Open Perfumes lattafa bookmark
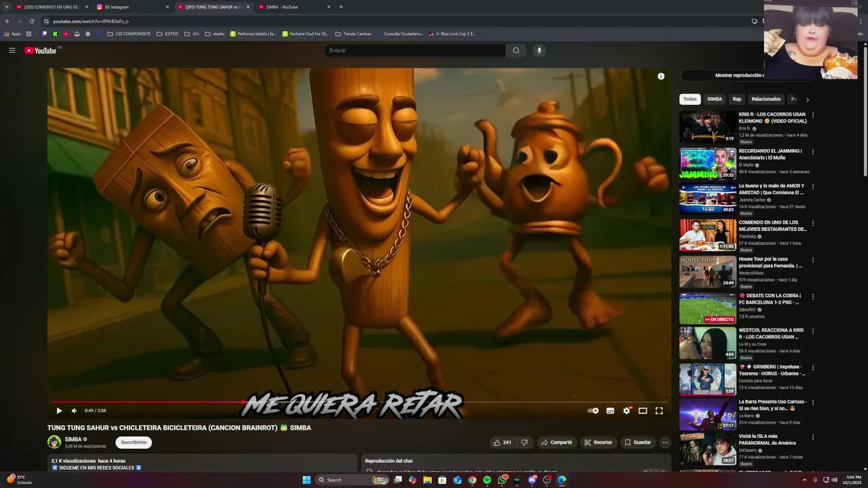 pos(253,34)
